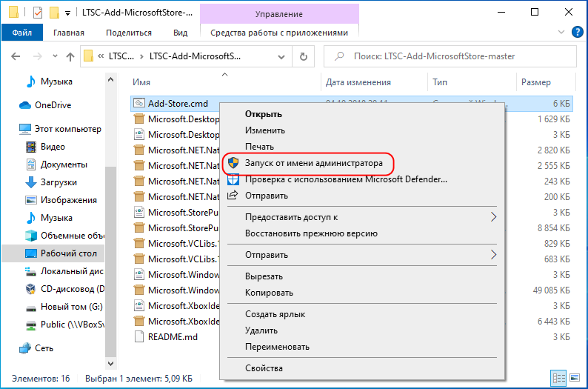Expand the ribbon with the chevron
Viewport: 588px width, 389px height.
(561, 32)
